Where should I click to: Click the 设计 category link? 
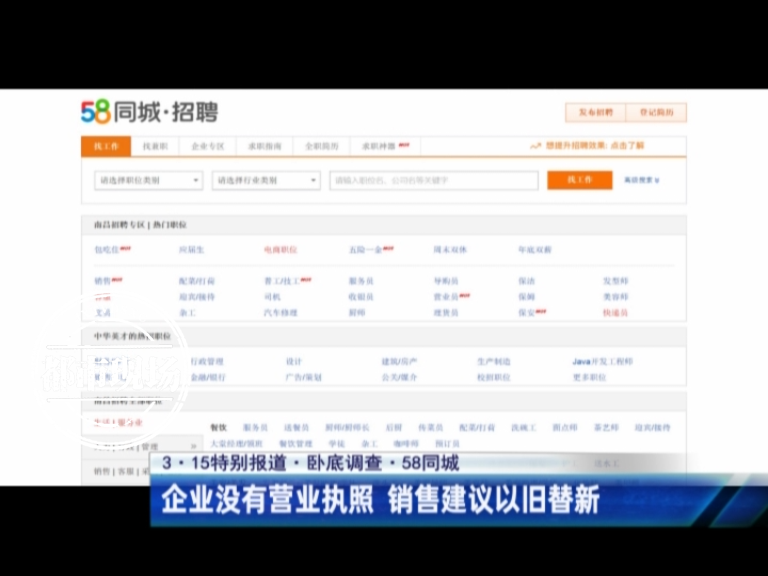pyautogui.click(x=294, y=361)
